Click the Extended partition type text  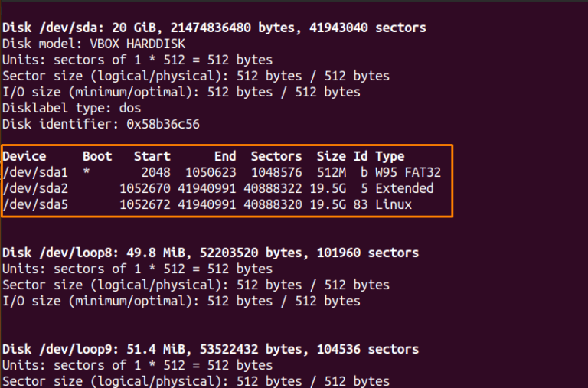[x=404, y=188]
